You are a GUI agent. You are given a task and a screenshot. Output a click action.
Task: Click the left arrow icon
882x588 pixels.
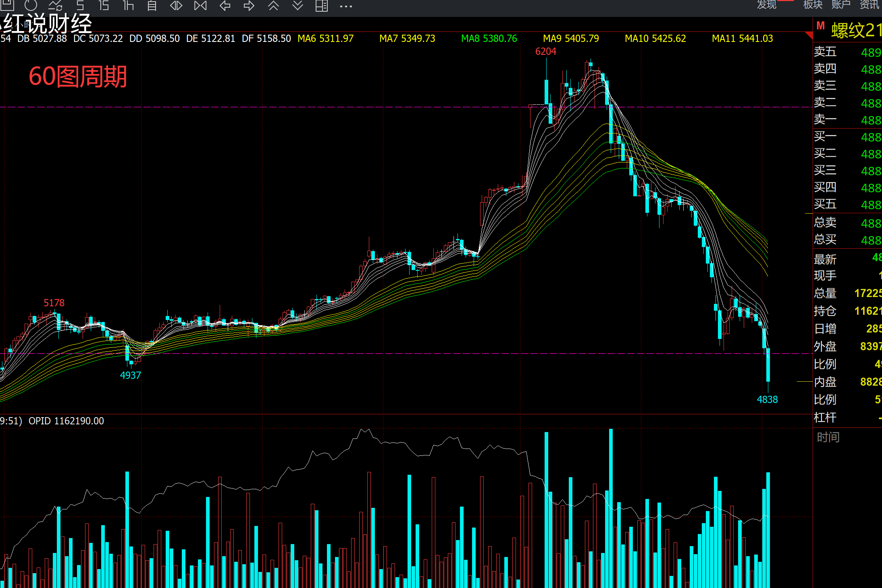pyautogui.click(x=225, y=5)
